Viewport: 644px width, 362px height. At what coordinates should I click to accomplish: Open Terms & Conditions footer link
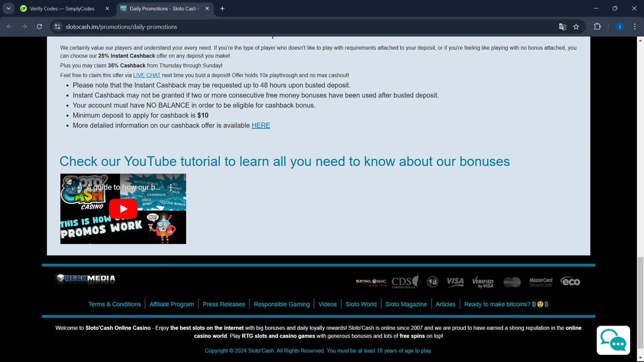click(x=115, y=304)
